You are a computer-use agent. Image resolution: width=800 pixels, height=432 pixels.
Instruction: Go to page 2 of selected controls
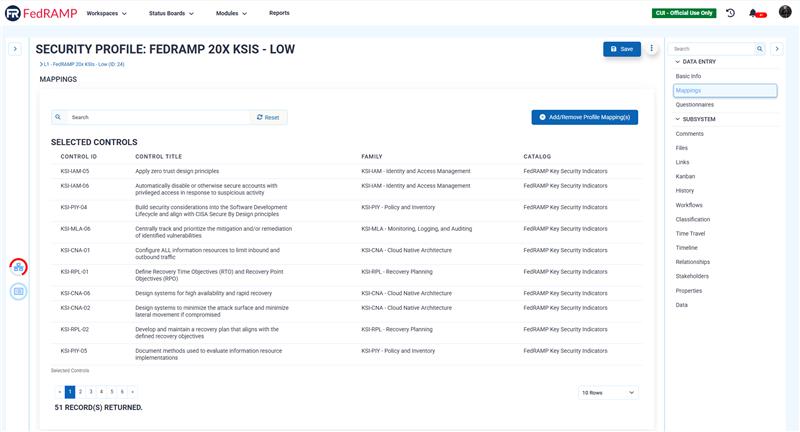(x=81, y=392)
